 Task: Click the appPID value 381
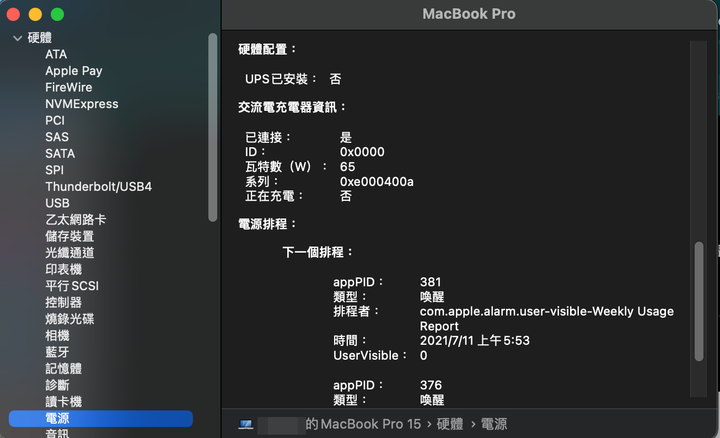[x=430, y=282]
